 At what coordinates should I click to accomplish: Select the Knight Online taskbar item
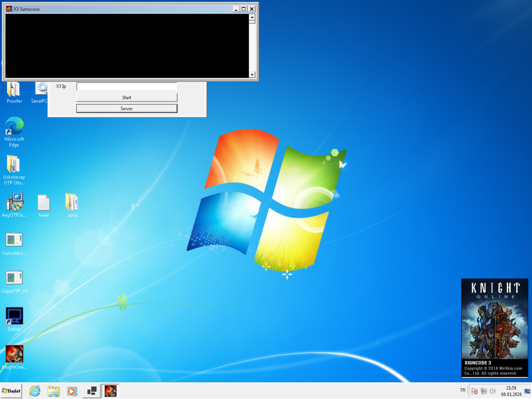pyautogui.click(x=111, y=391)
